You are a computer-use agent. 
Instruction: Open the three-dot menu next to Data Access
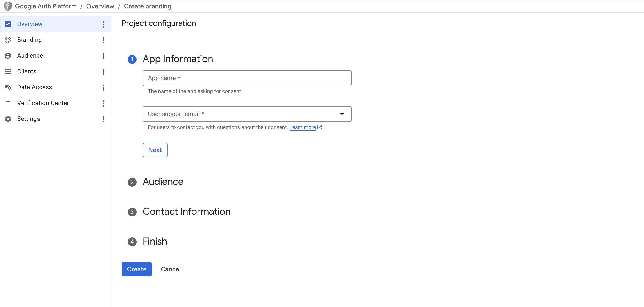point(104,87)
